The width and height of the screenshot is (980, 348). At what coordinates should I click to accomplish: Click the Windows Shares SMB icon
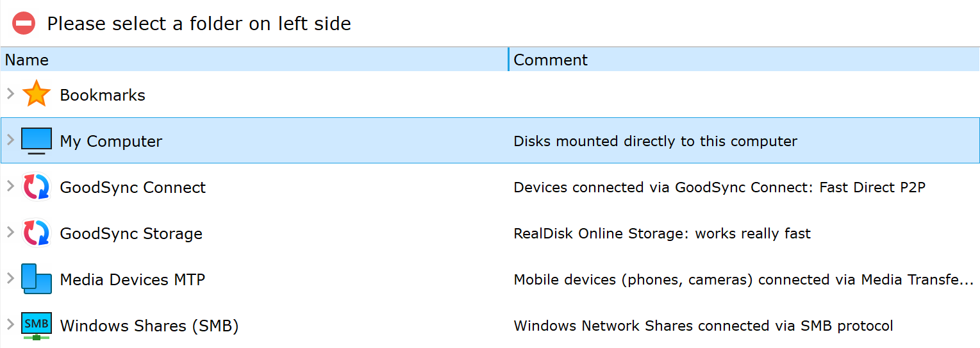coord(37,326)
